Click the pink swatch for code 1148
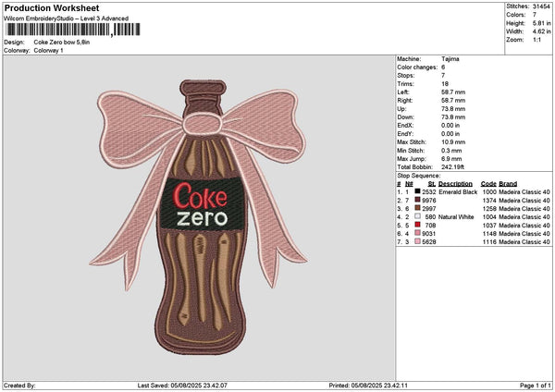Image resolution: width=555 pixels, height=392 pixels. [x=418, y=233]
